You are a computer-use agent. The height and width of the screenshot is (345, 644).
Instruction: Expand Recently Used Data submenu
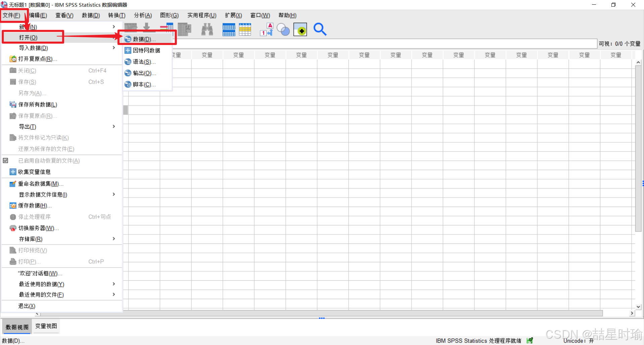(x=114, y=284)
